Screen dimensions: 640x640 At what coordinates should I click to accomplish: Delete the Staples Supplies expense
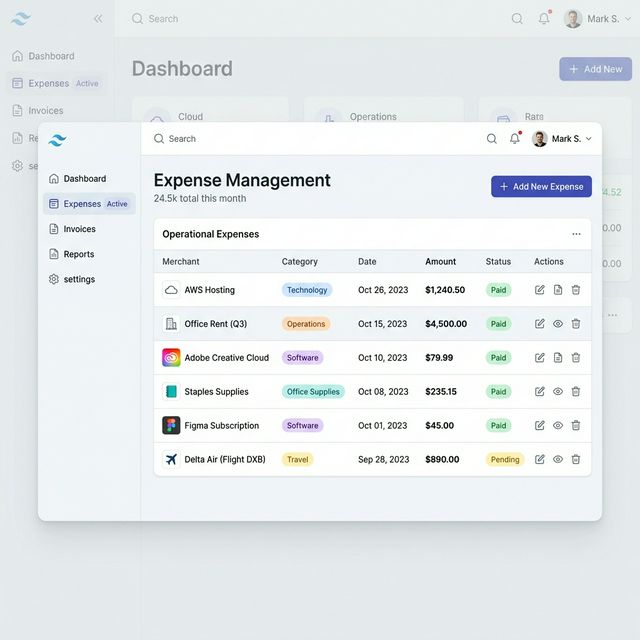(x=576, y=392)
